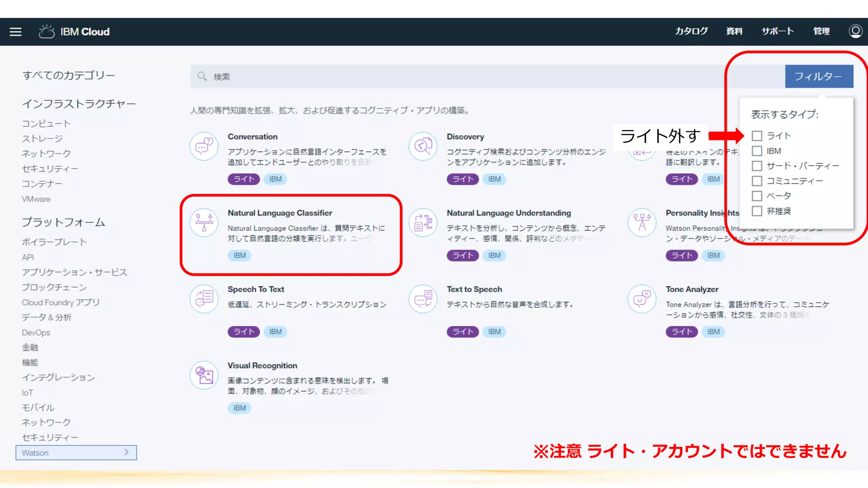
Task: Click the Natural Language Classifier icon
Action: pos(204,222)
